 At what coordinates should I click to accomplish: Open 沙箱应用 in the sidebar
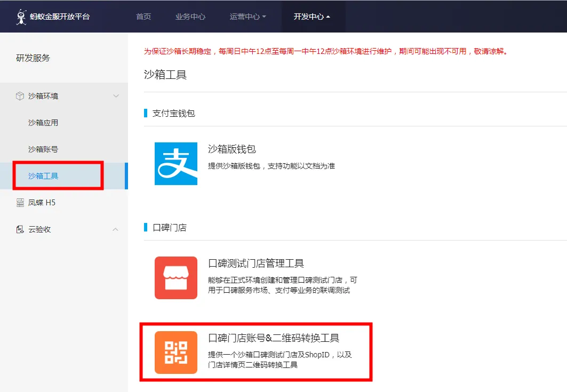click(43, 123)
